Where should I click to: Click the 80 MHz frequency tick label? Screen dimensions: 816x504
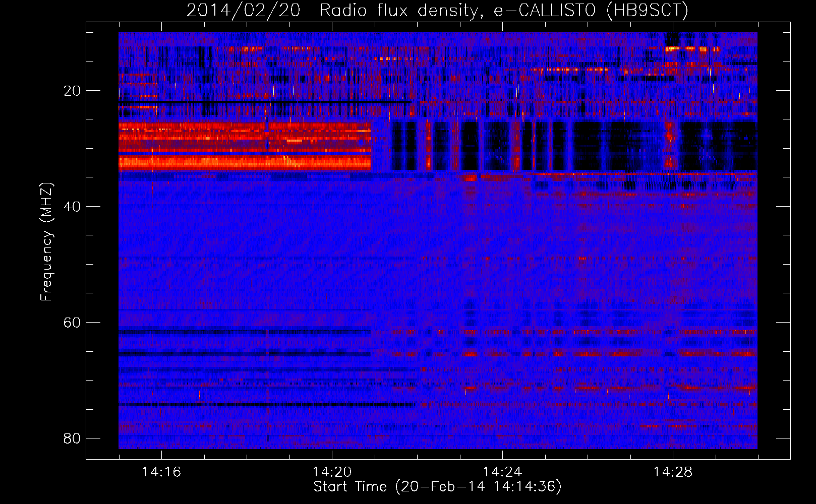[x=73, y=438]
